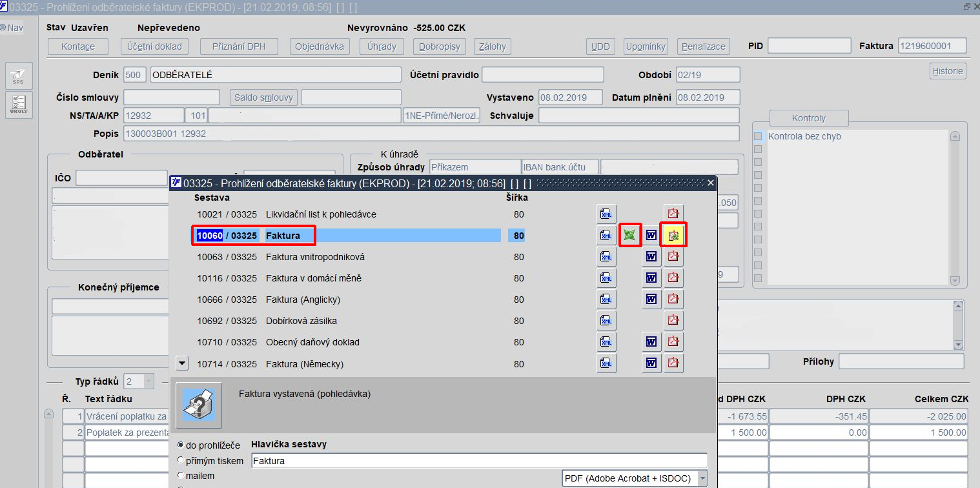
Task: Click the invoice rows scroll-up arrow
Action: 48,414
